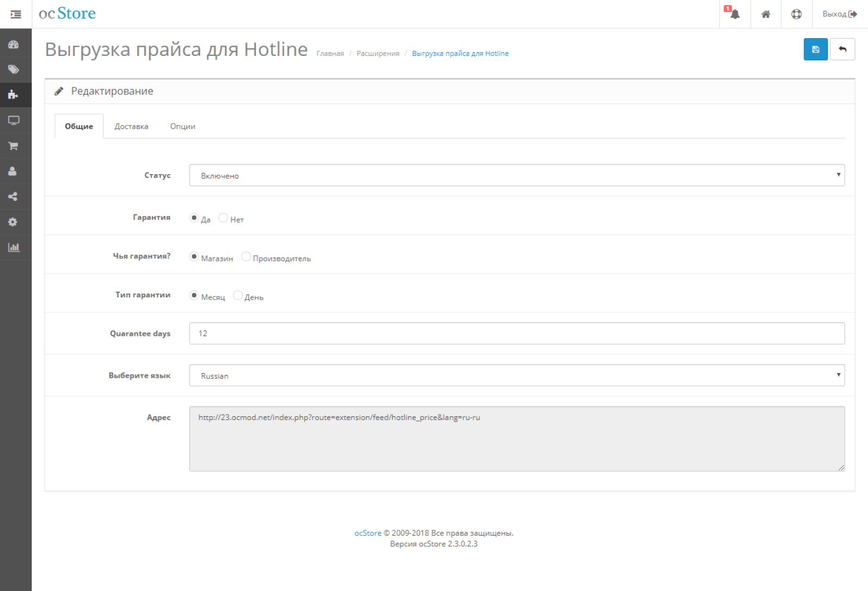Open the Sales cart icon in sidebar
This screenshot has width=868, height=591.
point(14,146)
